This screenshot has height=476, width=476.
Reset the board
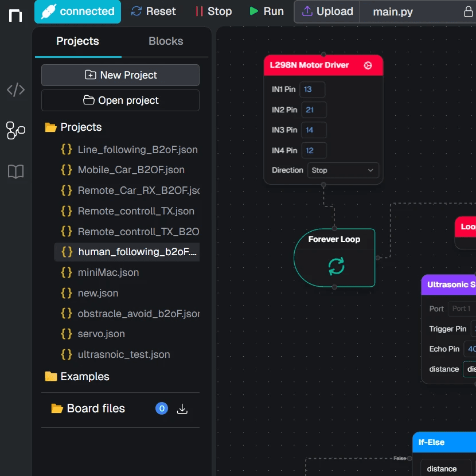coord(153,11)
